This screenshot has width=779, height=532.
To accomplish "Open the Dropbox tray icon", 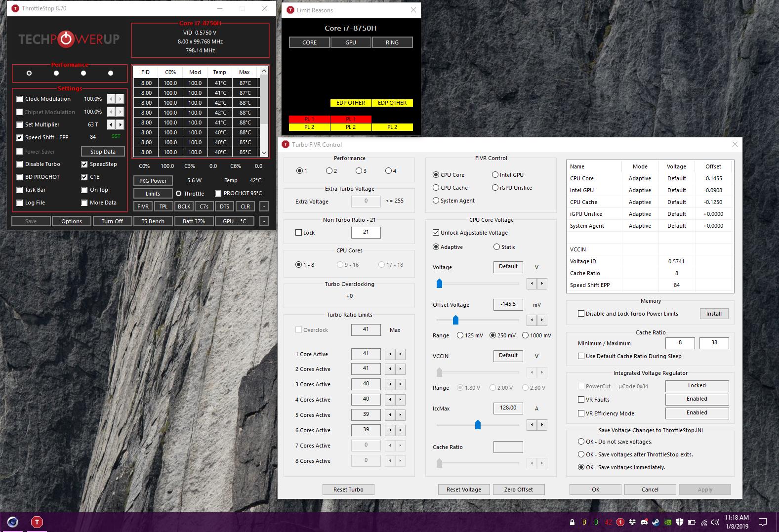I will [632, 522].
